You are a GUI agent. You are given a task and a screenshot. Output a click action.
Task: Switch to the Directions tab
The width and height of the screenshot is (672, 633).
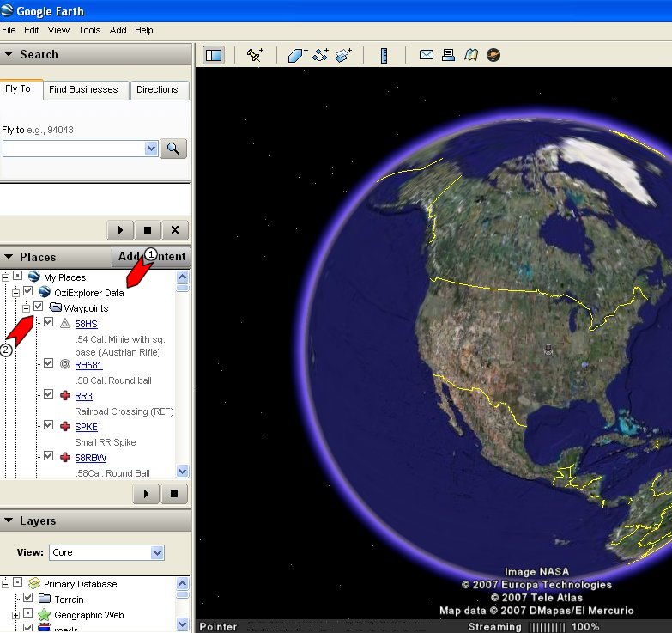(160, 90)
